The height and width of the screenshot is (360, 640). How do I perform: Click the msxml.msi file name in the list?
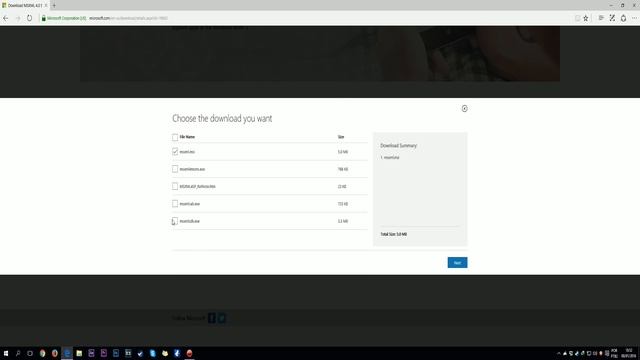click(187, 152)
